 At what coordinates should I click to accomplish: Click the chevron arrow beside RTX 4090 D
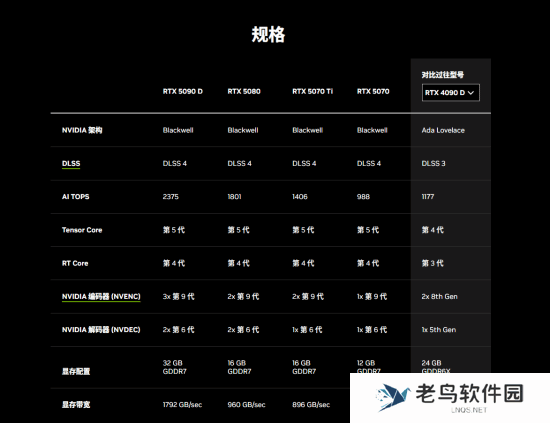471,93
